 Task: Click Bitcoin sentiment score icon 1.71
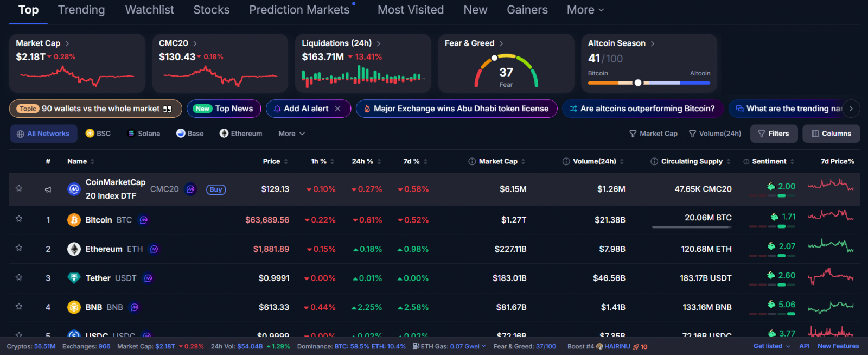(x=775, y=217)
